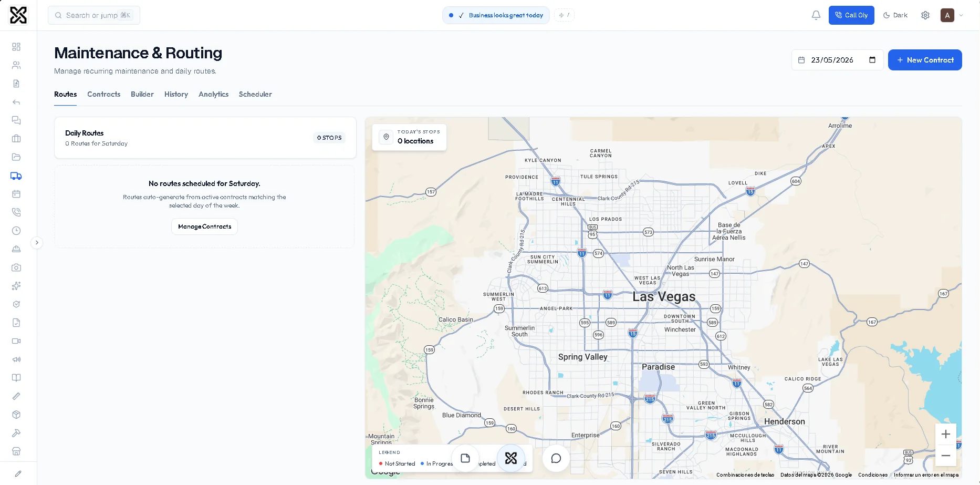
Task: Open the storefront icon in sidebar
Action: [16, 451]
